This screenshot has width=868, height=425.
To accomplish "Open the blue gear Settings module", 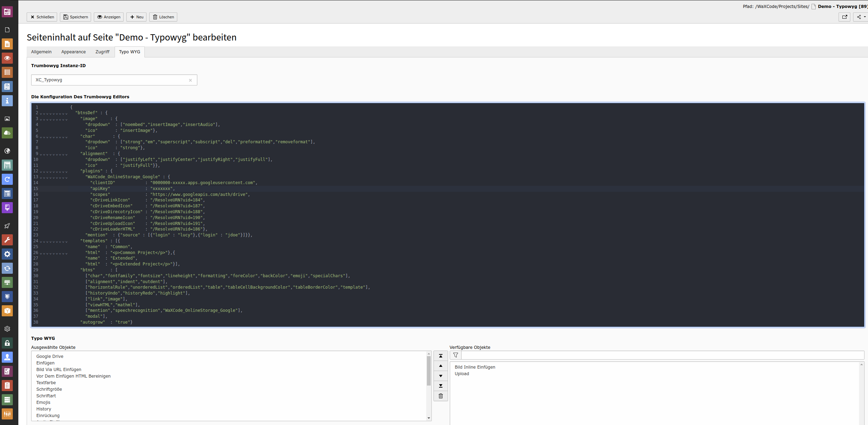I will tap(7, 254).
